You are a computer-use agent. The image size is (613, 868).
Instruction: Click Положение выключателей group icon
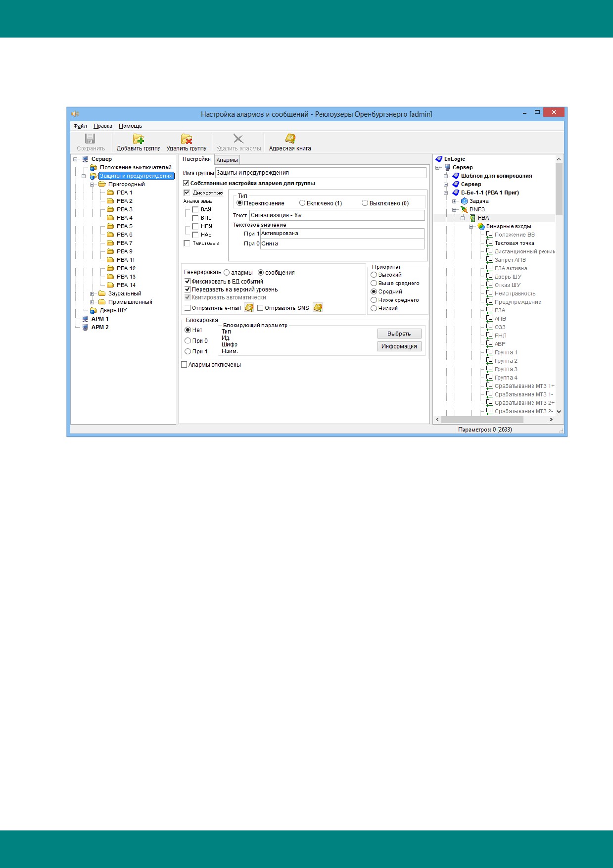[x=93, y=167]
